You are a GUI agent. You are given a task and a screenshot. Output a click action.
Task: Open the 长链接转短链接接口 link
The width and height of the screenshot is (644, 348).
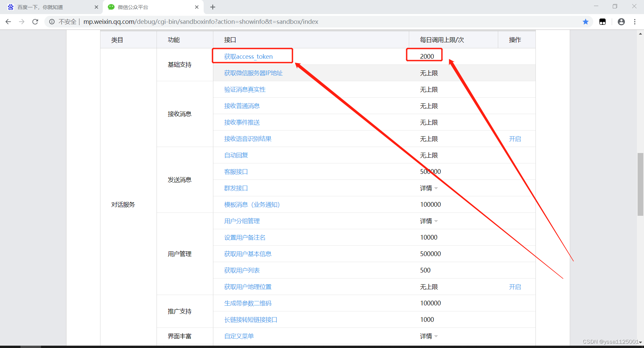click(251, 320)
